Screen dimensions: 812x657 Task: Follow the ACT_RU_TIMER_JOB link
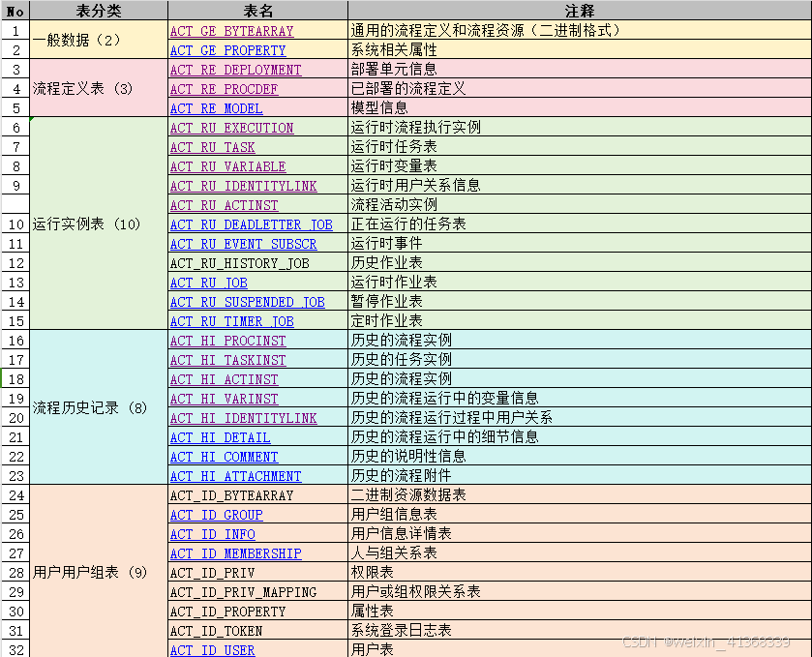click(x=232, y=321)
